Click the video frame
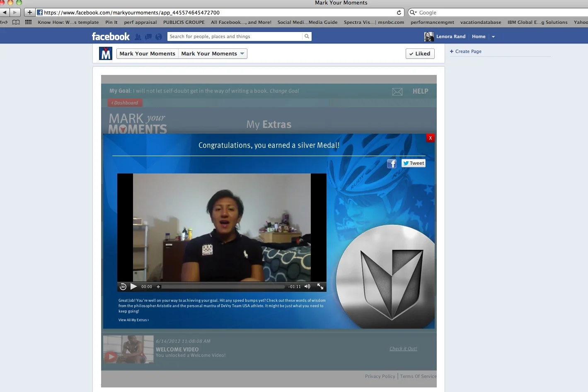This screenshot has height=392, width=588. [x=222, y=227]
